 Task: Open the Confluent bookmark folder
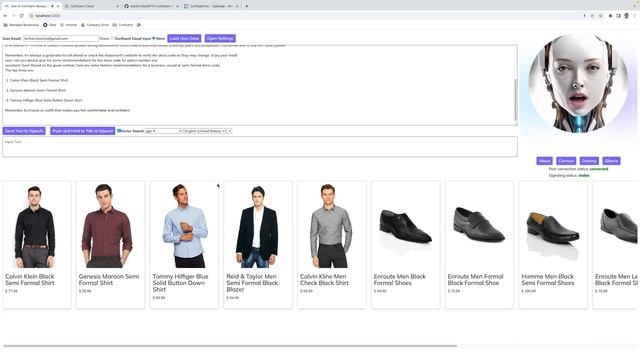123,25
